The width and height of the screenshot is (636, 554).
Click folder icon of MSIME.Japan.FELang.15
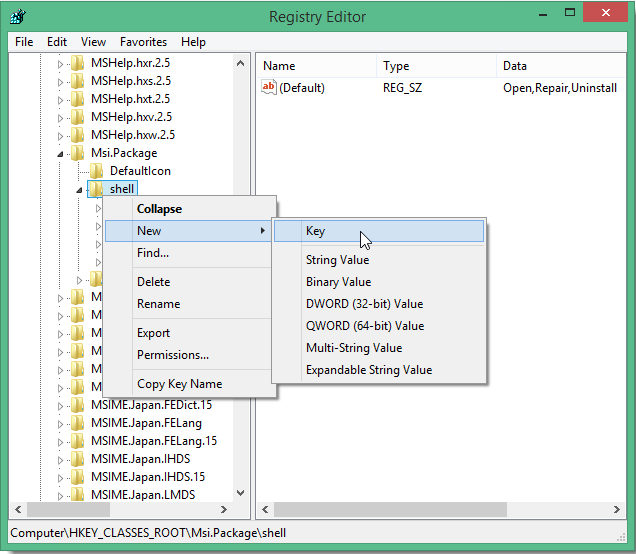[x=77, y=441]
